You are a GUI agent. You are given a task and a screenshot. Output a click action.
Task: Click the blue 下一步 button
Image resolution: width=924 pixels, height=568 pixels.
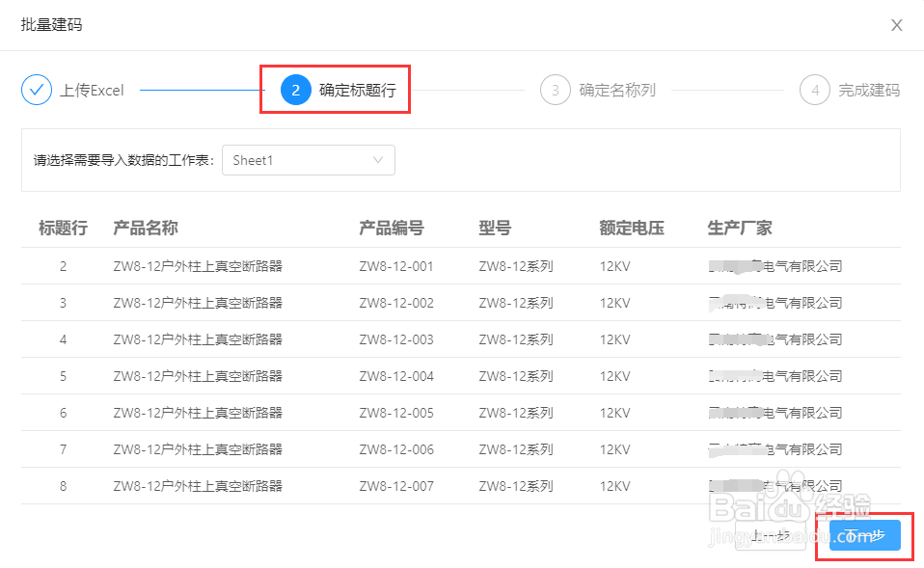(x=861, y=536)
